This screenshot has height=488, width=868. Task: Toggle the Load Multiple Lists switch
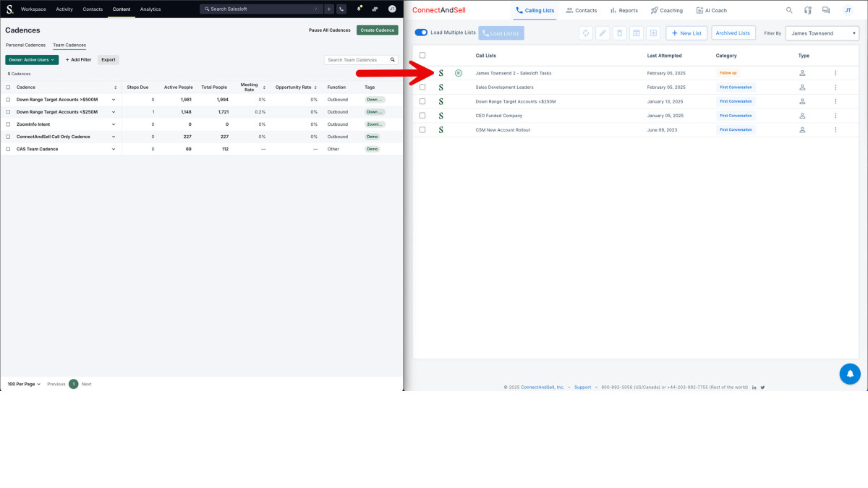tap(421, 33)
